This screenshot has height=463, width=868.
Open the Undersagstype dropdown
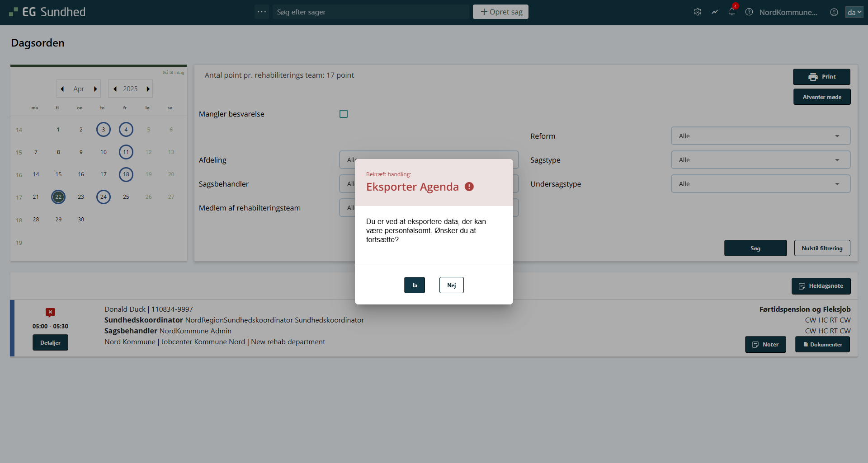click(x=760, y=184)
